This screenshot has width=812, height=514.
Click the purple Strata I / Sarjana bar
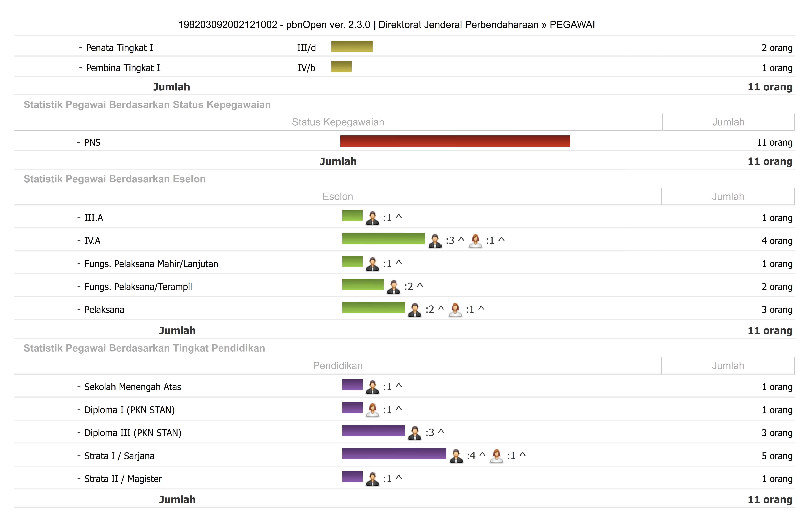coord(394,454)
